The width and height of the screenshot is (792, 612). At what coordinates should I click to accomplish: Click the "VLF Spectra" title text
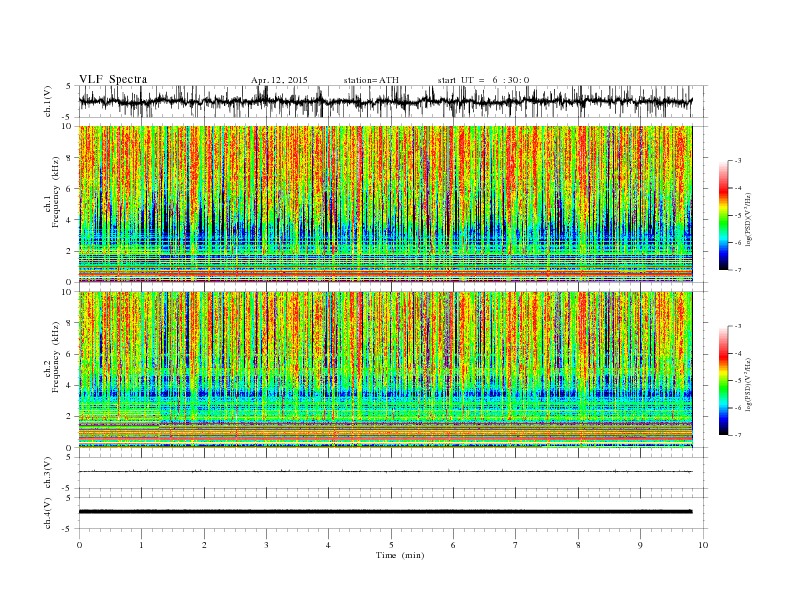pos(113,79)
